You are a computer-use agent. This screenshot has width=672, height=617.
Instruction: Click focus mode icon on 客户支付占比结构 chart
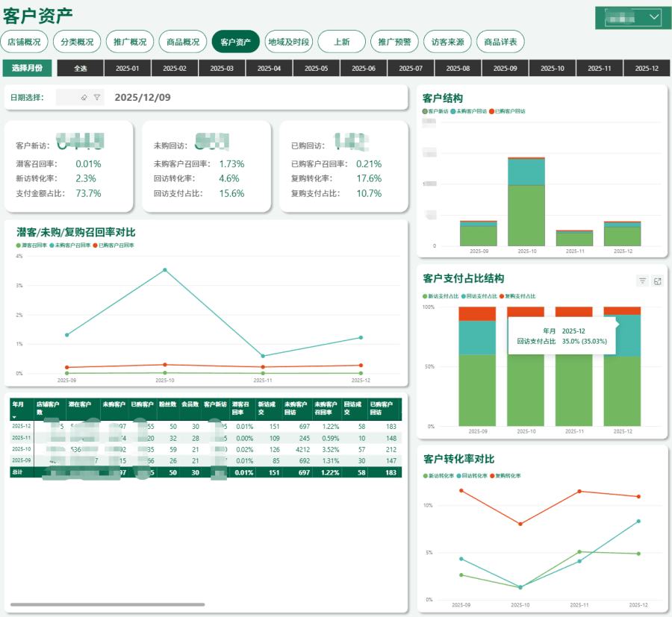point(657,281)
